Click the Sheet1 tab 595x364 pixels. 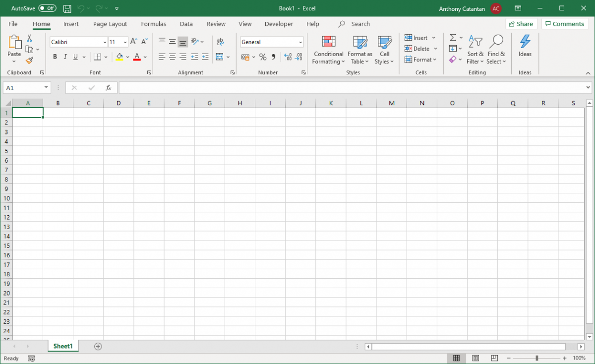(x=63, y=346)
